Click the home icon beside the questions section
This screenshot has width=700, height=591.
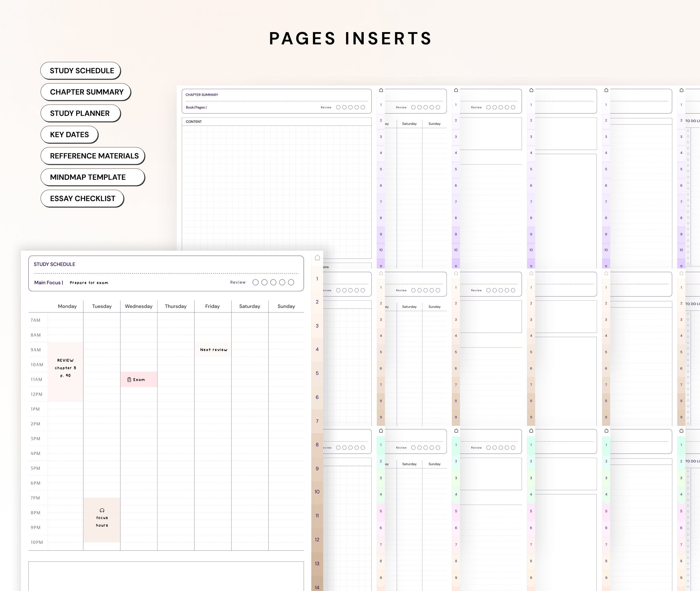coord(317,258)
